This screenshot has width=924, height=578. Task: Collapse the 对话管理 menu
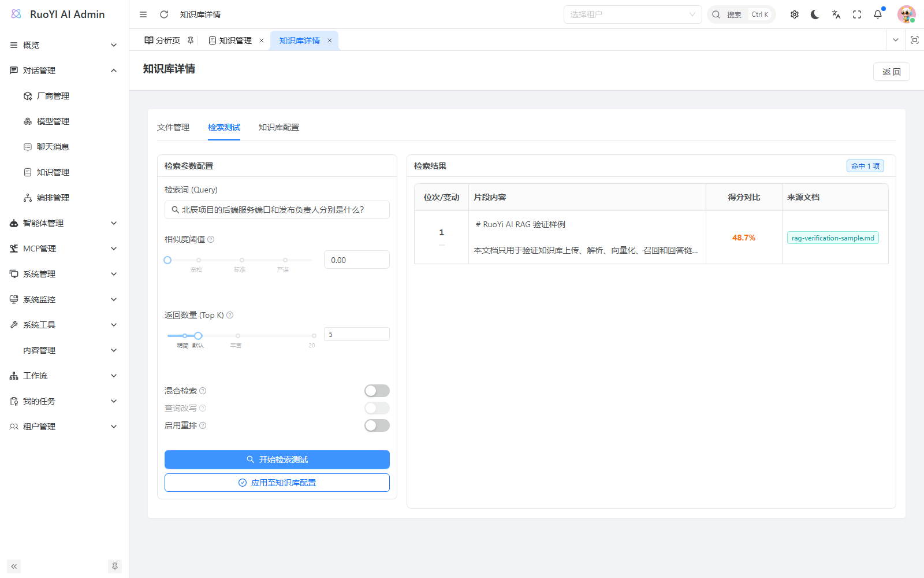point(64,71)
